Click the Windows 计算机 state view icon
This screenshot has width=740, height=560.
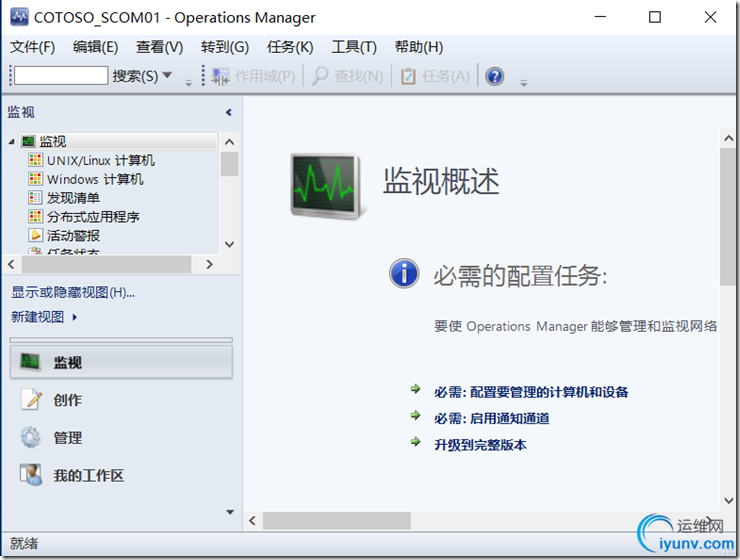35,179
